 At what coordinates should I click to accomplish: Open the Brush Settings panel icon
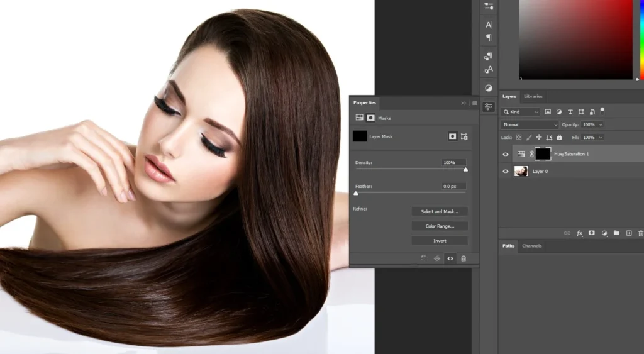pos(489,6)
